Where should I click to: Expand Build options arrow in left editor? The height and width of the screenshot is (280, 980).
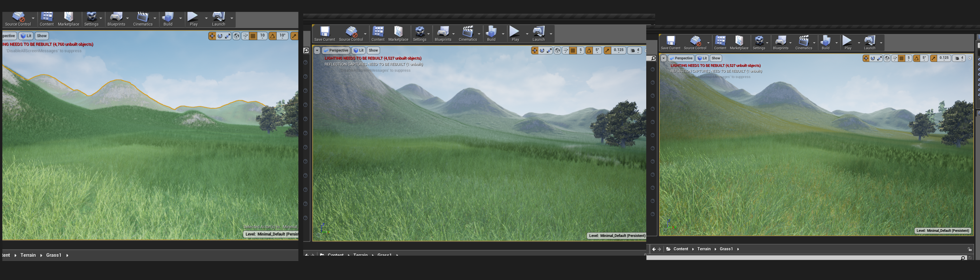click(180, 18)
